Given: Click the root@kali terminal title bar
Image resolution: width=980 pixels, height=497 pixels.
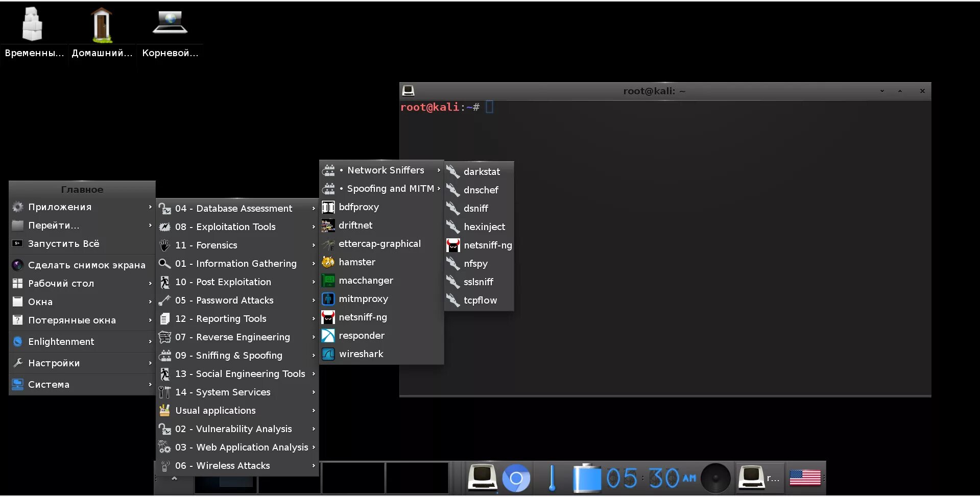Looking at the screenshot, I should tap(665, 91).
